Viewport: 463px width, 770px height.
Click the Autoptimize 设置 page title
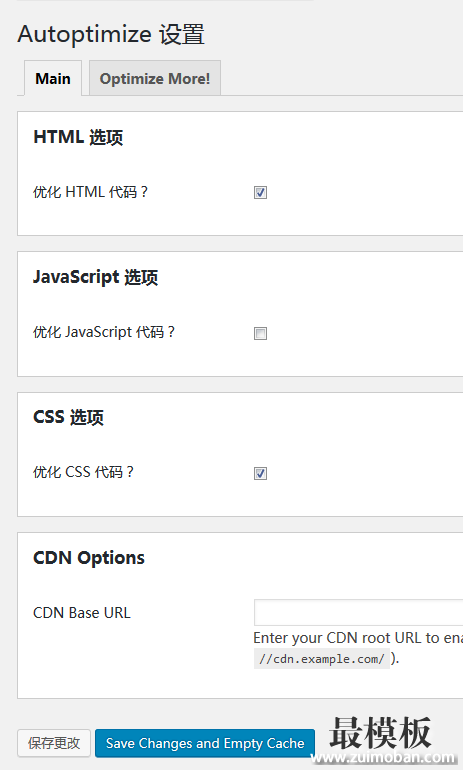[111, 35]
